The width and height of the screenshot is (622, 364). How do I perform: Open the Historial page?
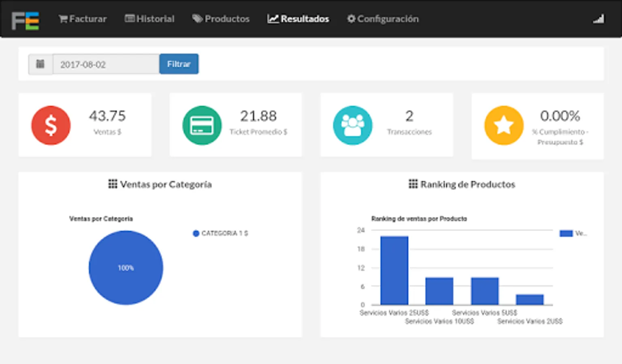[x=149, y=19]
